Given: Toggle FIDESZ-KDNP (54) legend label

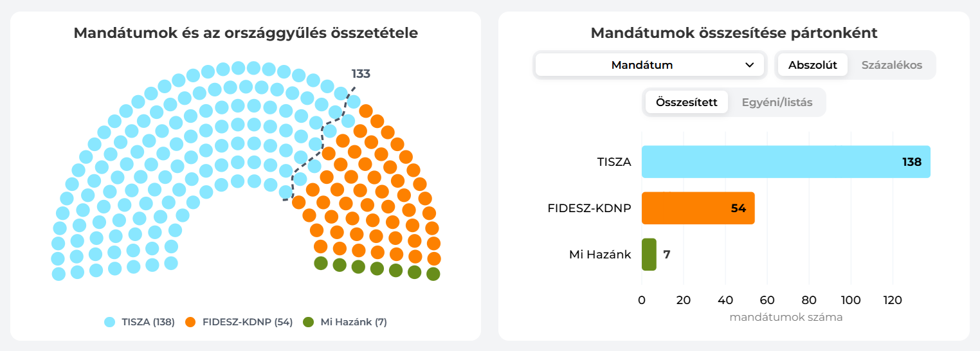Looking at the screenshot, I should pyautogui.click(x=247, y=322).
